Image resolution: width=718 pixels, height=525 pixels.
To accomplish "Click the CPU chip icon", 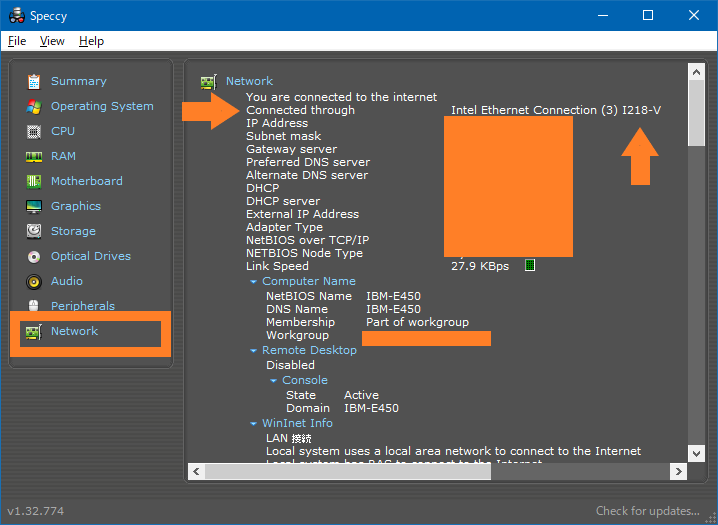I will (34, 131).
